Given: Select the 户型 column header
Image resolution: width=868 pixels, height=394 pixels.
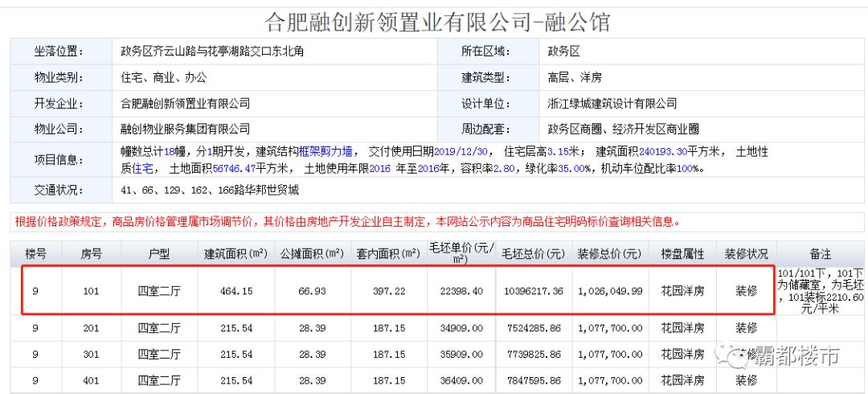Looking at the screenshot, I should [x=158, y=254].
